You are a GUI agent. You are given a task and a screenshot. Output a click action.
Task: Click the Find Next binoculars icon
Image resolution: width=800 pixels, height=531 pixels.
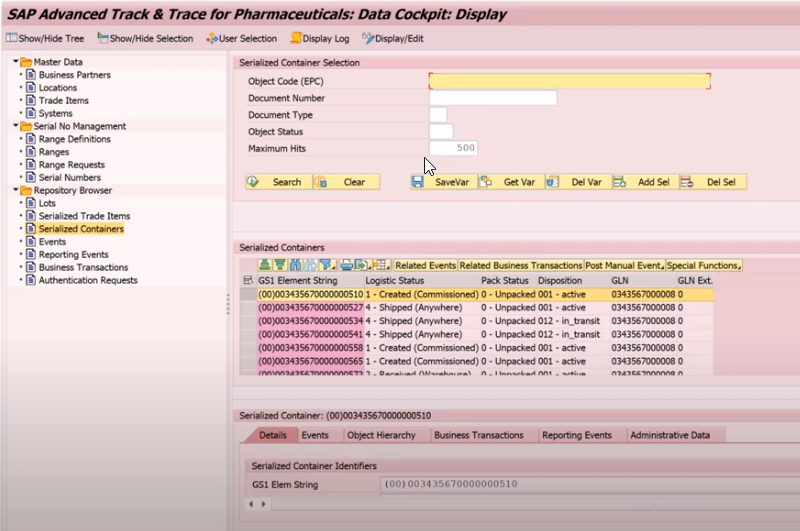tap(310, 265)
